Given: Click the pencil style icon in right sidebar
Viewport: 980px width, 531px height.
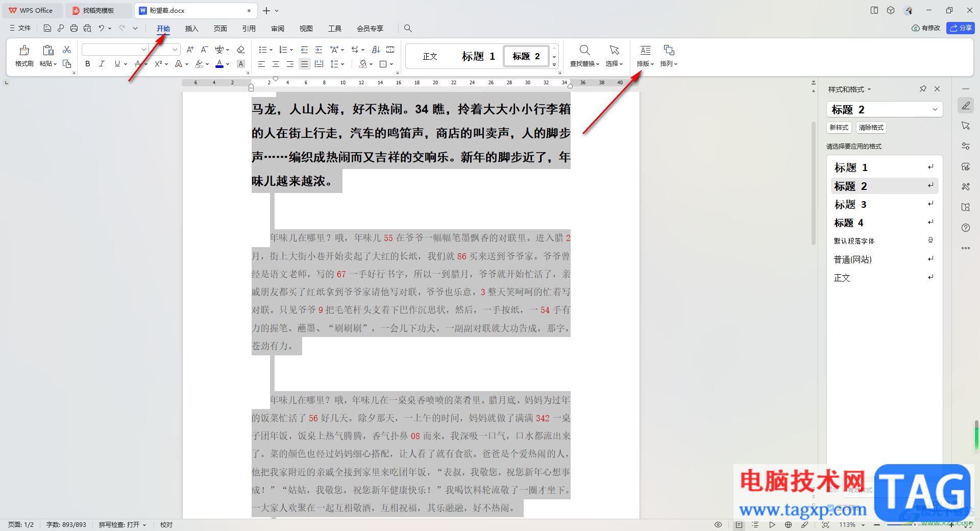Looking at the screenshot, I should [966, 105].
